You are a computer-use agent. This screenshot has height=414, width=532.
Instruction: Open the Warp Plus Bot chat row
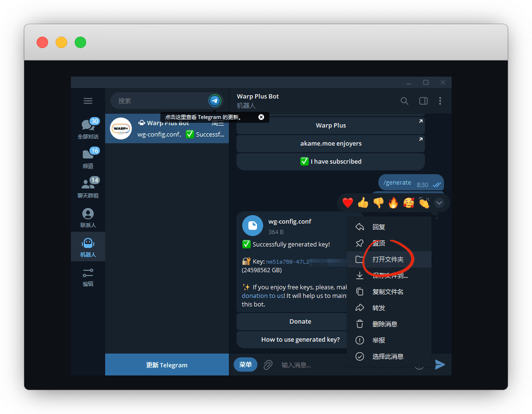[x=167, y=128]
